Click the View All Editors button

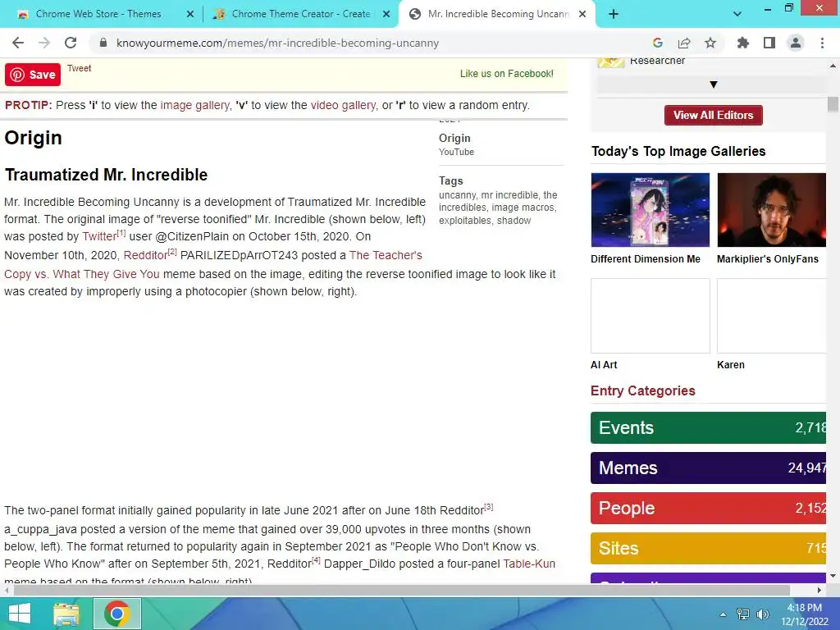713,115
